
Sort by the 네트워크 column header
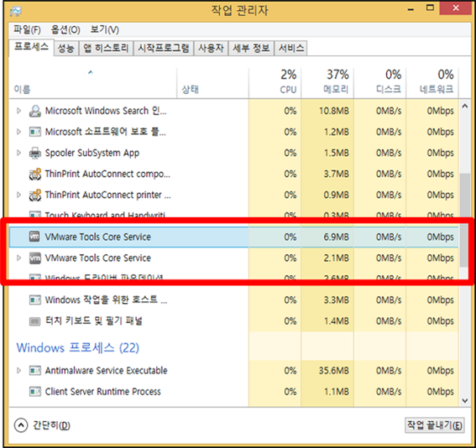pos(432,82)
